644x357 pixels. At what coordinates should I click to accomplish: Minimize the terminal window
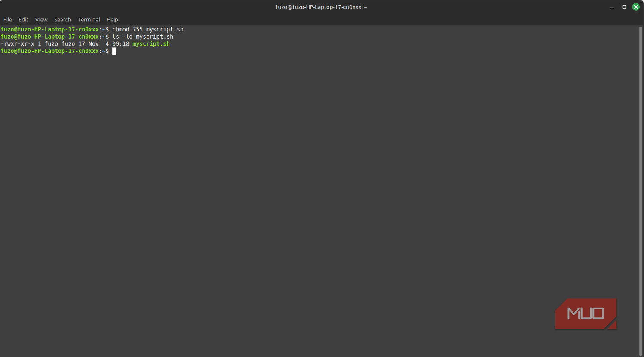click(612, 7)
